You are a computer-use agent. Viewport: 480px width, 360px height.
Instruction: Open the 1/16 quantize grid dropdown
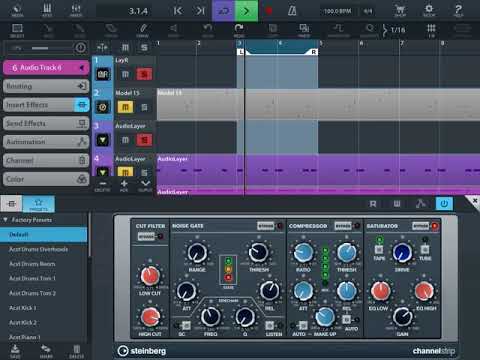click(394, 30)
